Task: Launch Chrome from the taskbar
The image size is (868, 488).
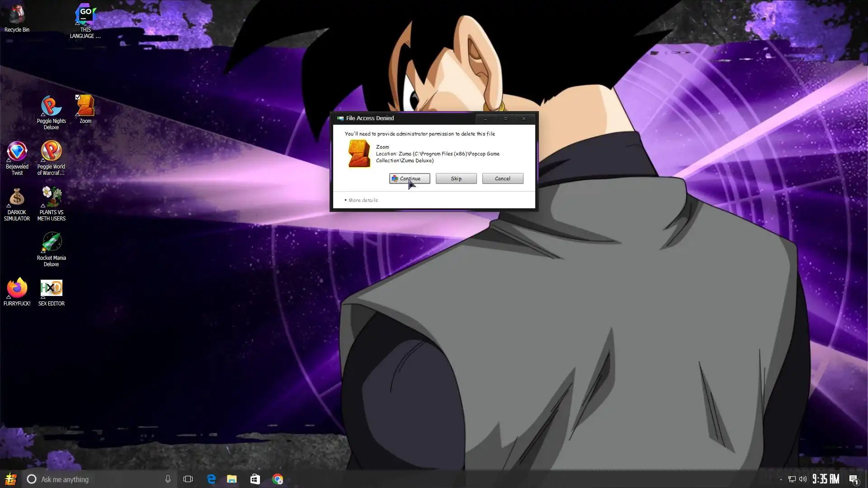Action: click(x=278, y=479)
